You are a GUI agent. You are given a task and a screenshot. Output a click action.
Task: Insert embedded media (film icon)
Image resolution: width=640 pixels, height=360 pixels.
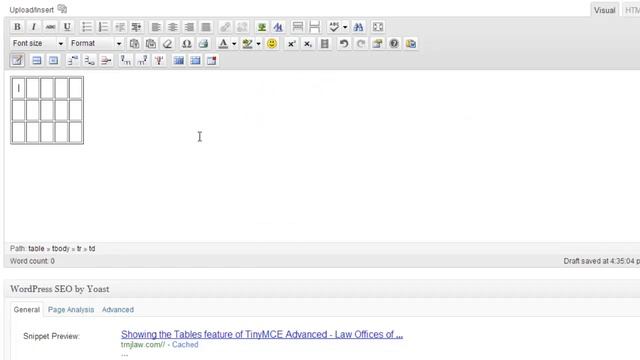tap(324, 44)
